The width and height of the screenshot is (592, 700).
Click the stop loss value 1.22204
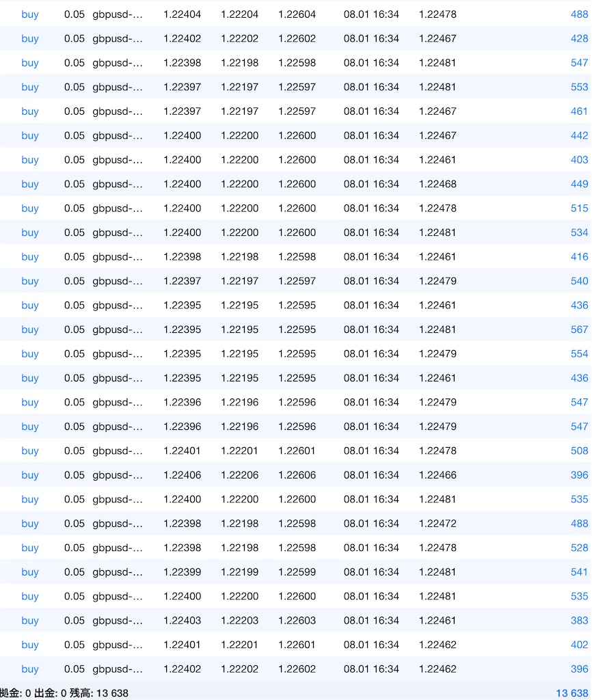coord(240,14)
